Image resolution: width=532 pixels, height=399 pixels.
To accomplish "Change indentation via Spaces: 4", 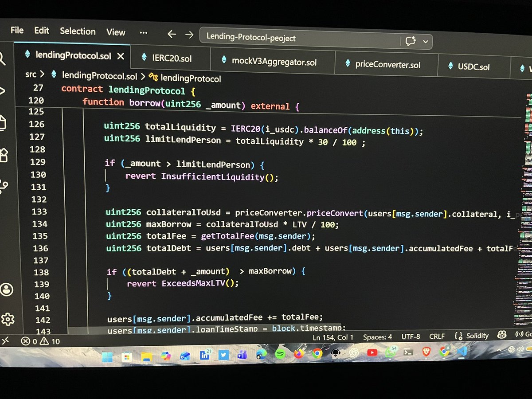I will coord(377,337).
